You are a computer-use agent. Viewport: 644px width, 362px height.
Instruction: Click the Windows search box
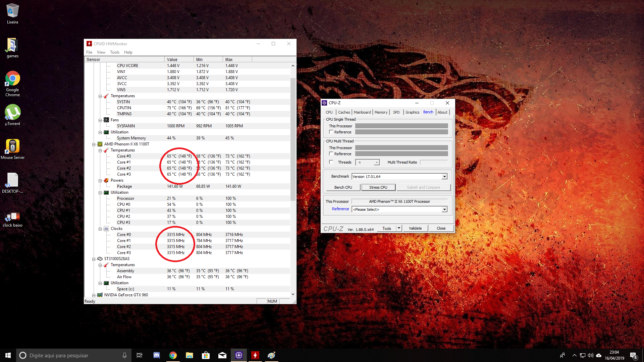[73, 355]
